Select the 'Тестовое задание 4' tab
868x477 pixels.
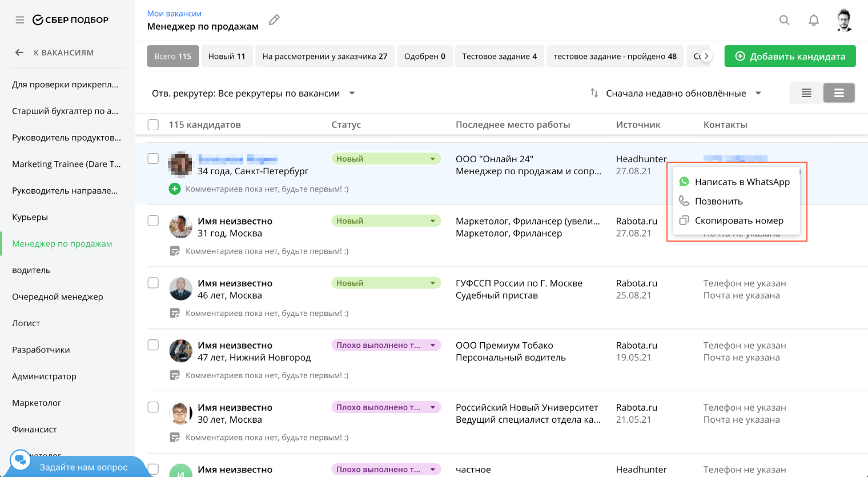[499, 57]
